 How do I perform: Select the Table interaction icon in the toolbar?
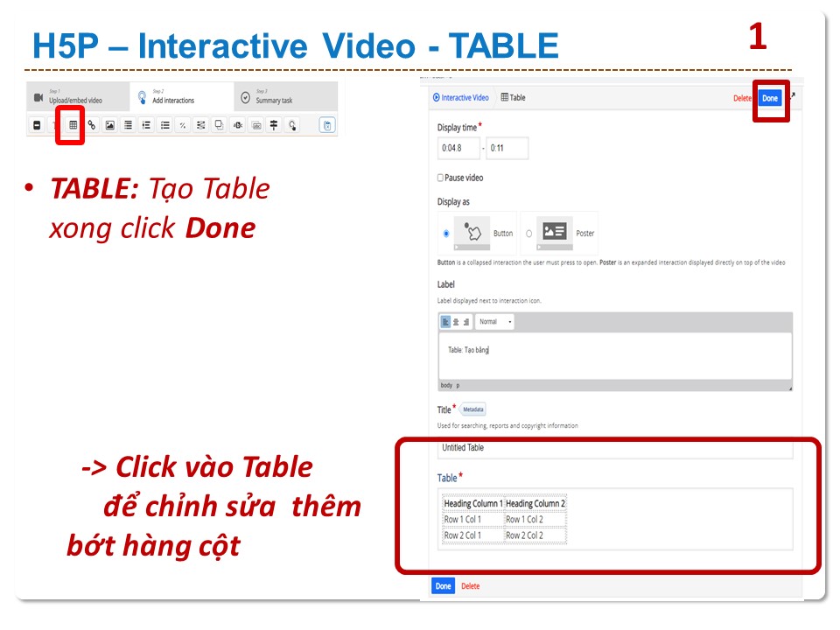[x=73, y=125]
